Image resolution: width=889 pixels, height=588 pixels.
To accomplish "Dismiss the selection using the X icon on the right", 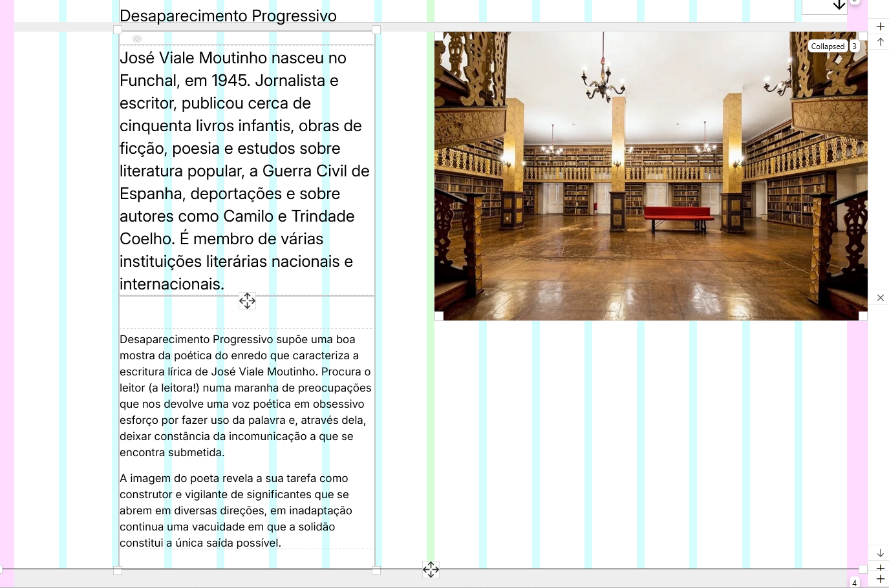I will (x=881, y=298).
